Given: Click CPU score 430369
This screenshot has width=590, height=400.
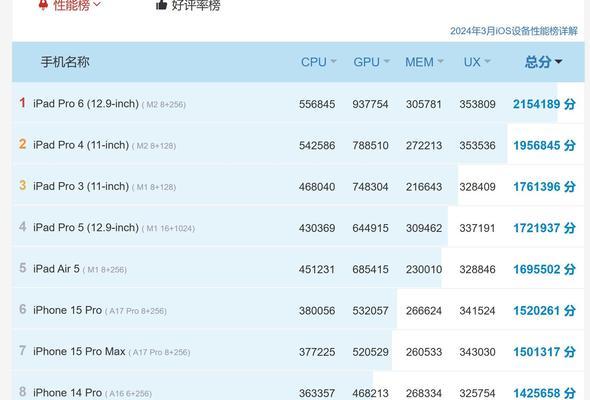Looking at the screenshot, I should pyautogui.click(x=317, y=228).
